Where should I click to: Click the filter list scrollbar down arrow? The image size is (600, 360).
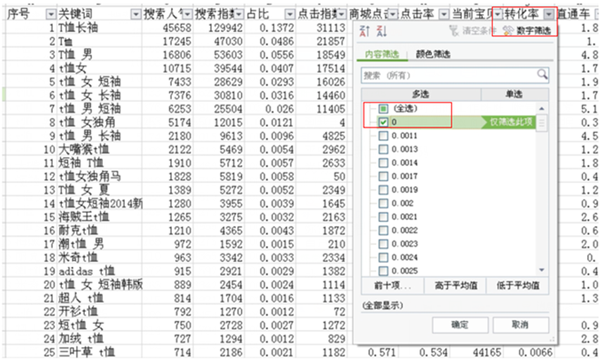pyautogui.click(x=541, y=270)
